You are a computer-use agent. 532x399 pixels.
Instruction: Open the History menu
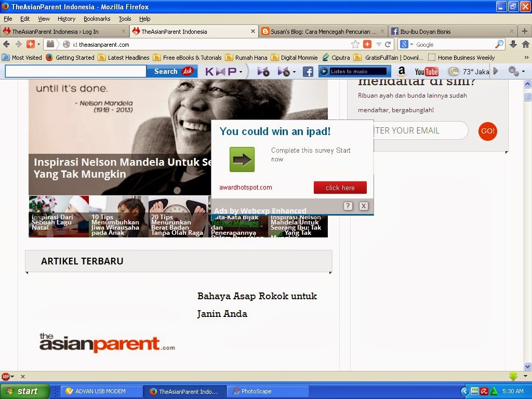[x=66, y=19]
